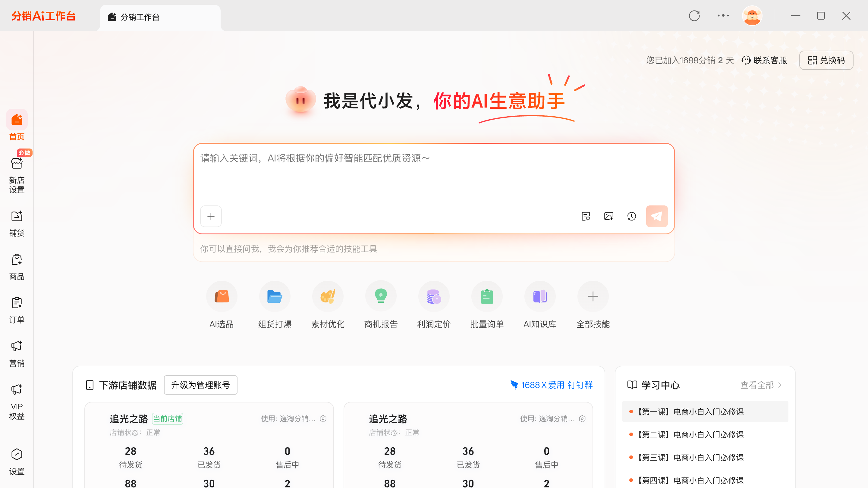Open the 商品 products section
This screenshot has height=488, width=868.
[17, 267]
